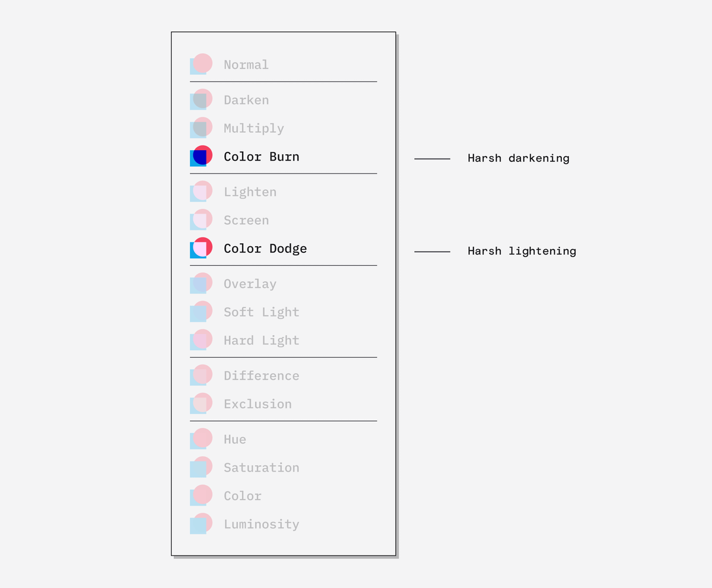Screen dimensions: 712x588
Task: Click the Color Burn blend icon
Action: (201, 157)
